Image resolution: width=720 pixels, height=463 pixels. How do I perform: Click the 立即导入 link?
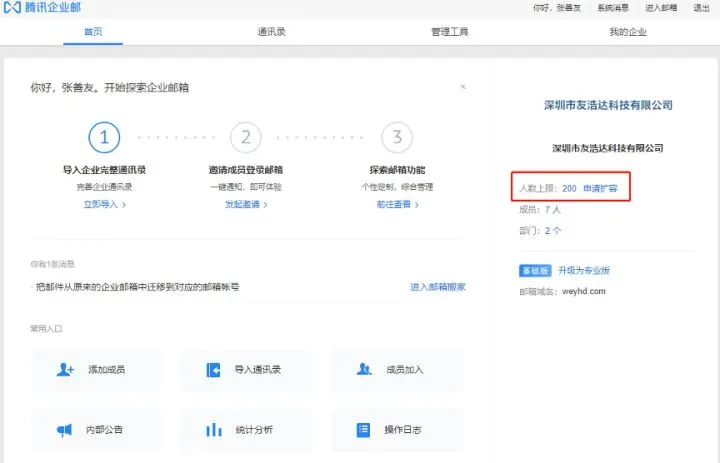coord(104,204)
